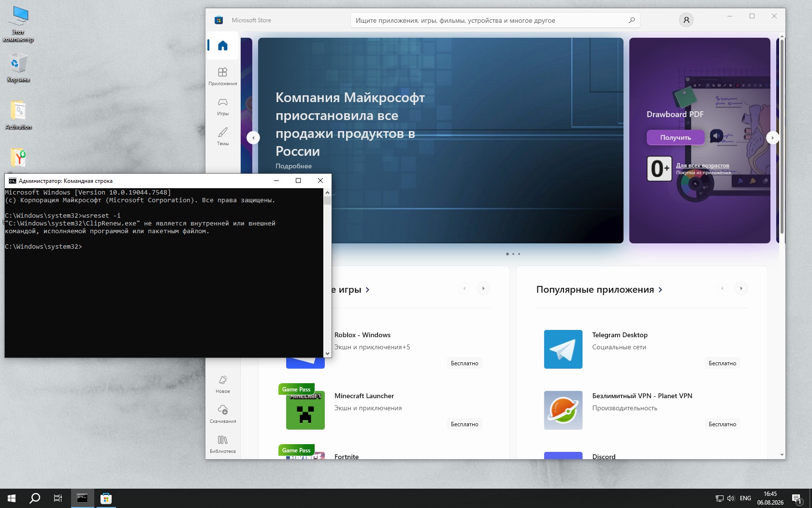Click the Telegram Desktop title
Viewport: 812px width, 508px height.
tap(620, 335)
